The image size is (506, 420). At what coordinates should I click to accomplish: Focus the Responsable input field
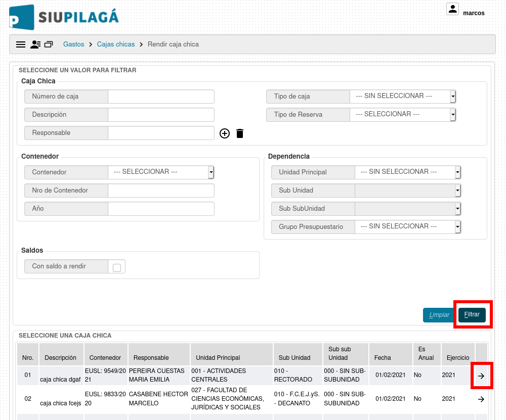161,133
